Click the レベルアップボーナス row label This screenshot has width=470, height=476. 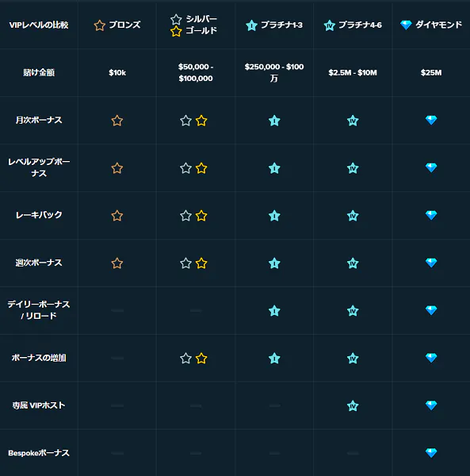coord(39,167)
